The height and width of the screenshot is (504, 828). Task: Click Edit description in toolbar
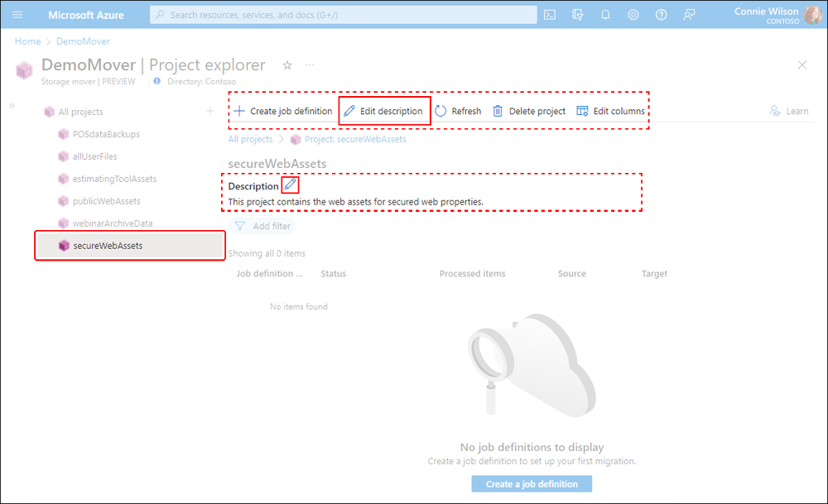384,111
